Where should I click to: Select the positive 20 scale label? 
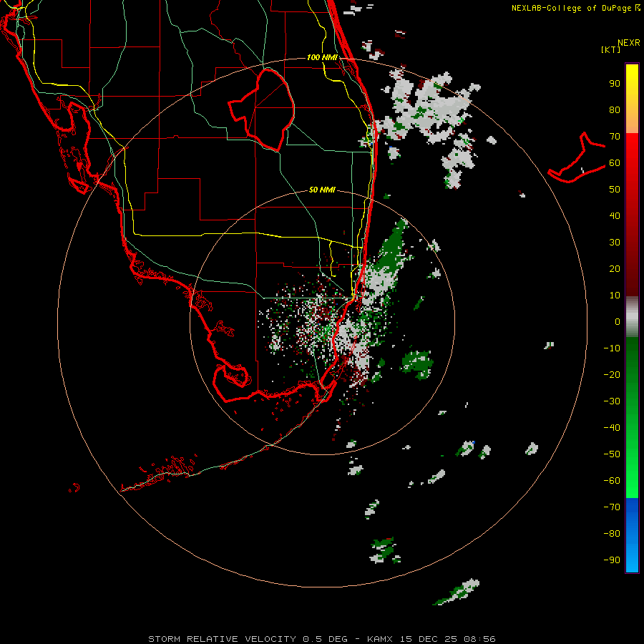click(x=615, y=268)
